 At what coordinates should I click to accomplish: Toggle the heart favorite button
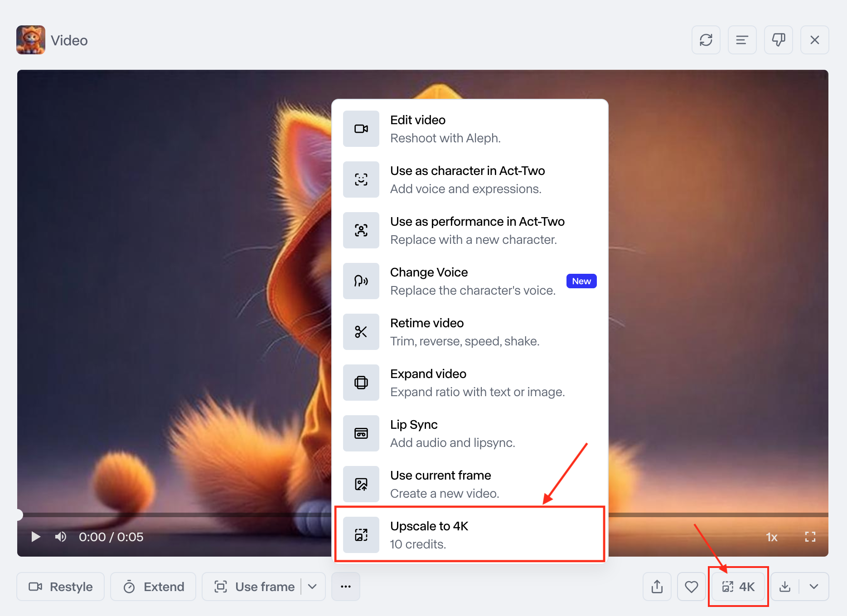click(x=691, y=587)
